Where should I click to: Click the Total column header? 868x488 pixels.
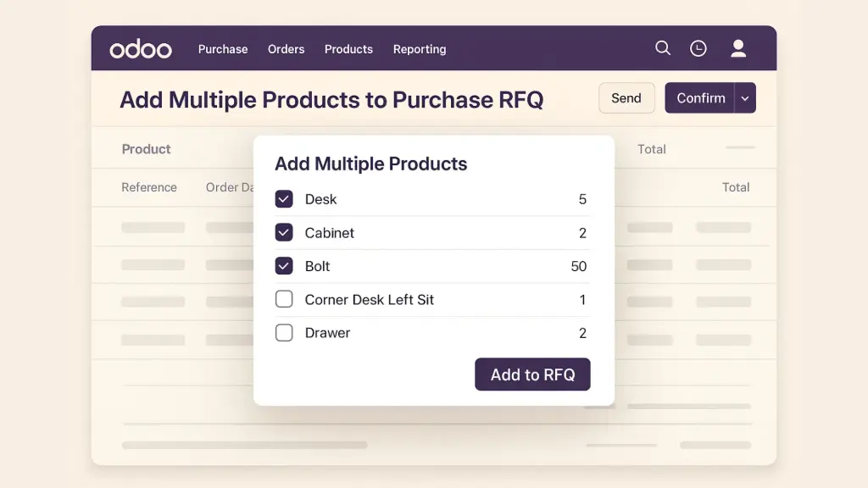coord(652,149)
